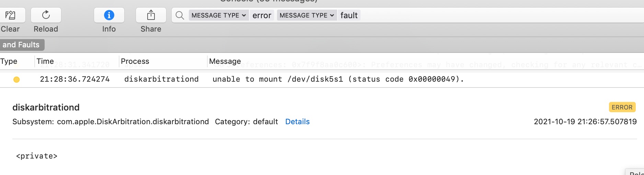The height and width of the screenshot is (175, 644).
Task: Sort by the Process column header
Action: [x=135, y=61]
